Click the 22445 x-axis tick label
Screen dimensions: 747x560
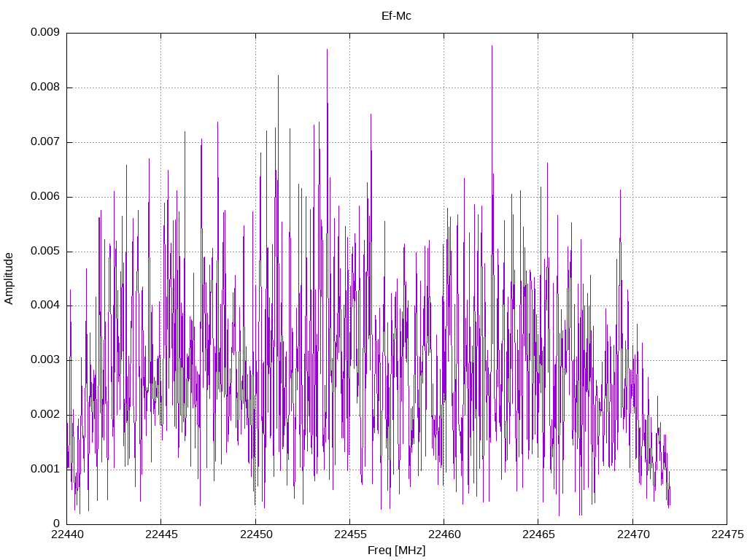[161, 534]
